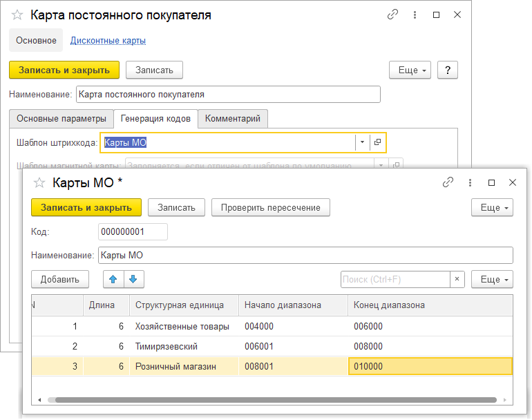Click Наименование field in background window
The width and height of the screenshot is (532, 420).
click(228, 95)
